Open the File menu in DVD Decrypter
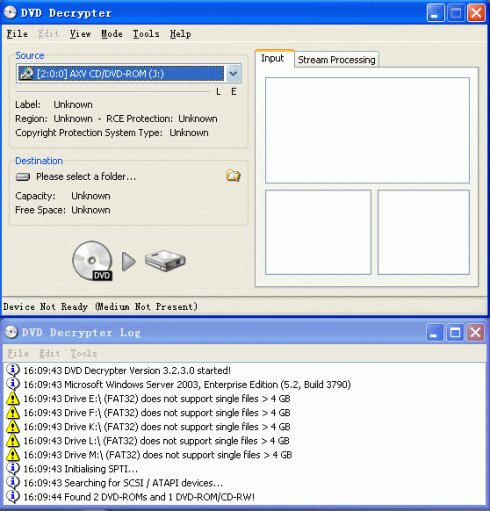490x511 pixels. tap(17, 34)
